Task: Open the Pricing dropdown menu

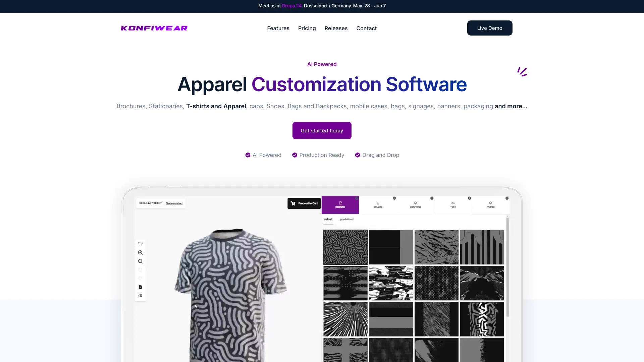Action: [x=307, y=28]
